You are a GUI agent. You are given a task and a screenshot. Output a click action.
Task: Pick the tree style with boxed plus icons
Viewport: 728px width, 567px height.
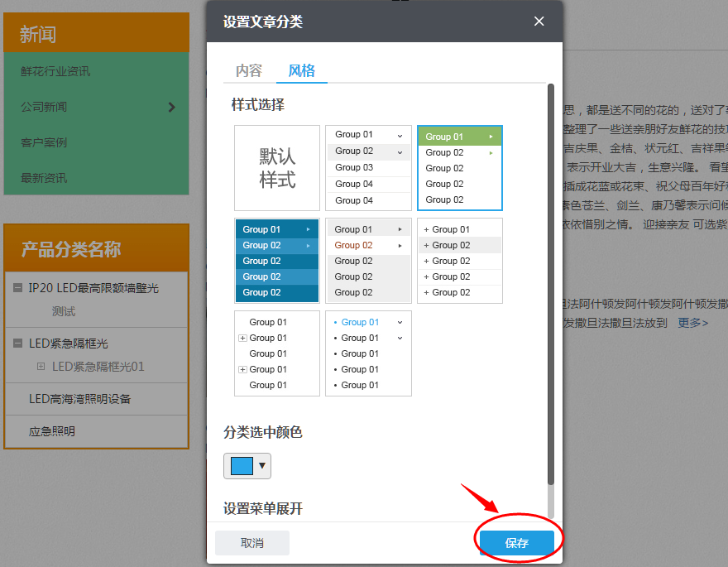277,353
